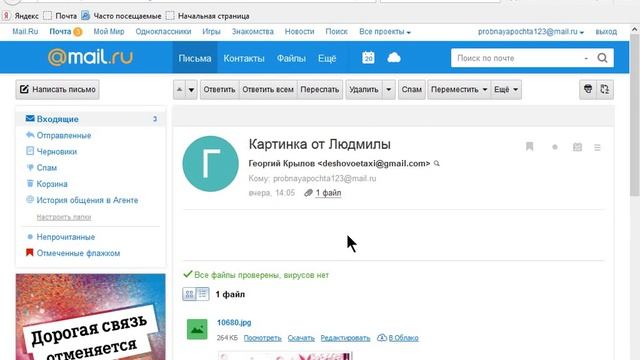Open the message options lines icon
The width and height of the screenshot is (640, 360).
[597, 147]
